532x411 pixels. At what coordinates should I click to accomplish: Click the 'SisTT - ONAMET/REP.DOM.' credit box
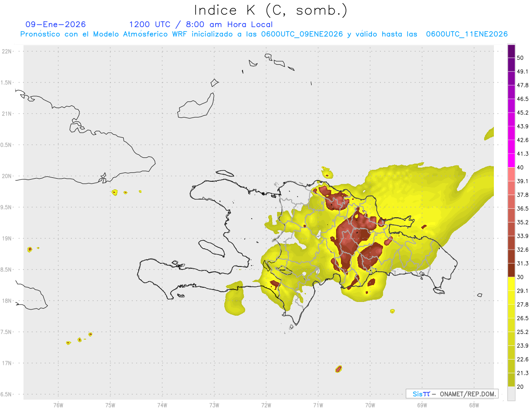point(452,394)
